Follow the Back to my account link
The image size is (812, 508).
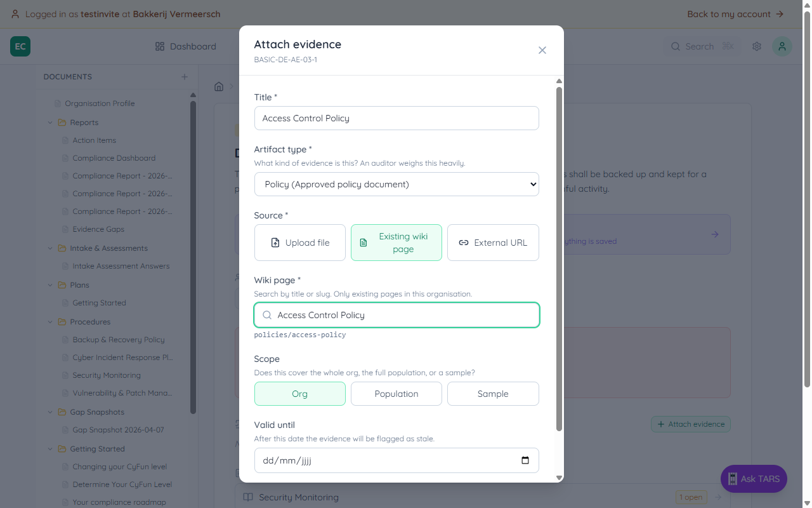[x=736, y=13]
